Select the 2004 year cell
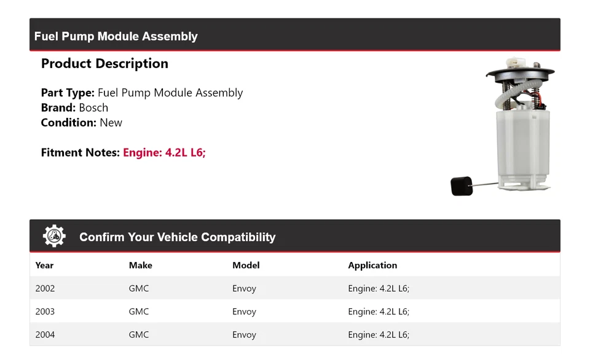The width and height of the screenshot is (590, 364). (45, 335)
